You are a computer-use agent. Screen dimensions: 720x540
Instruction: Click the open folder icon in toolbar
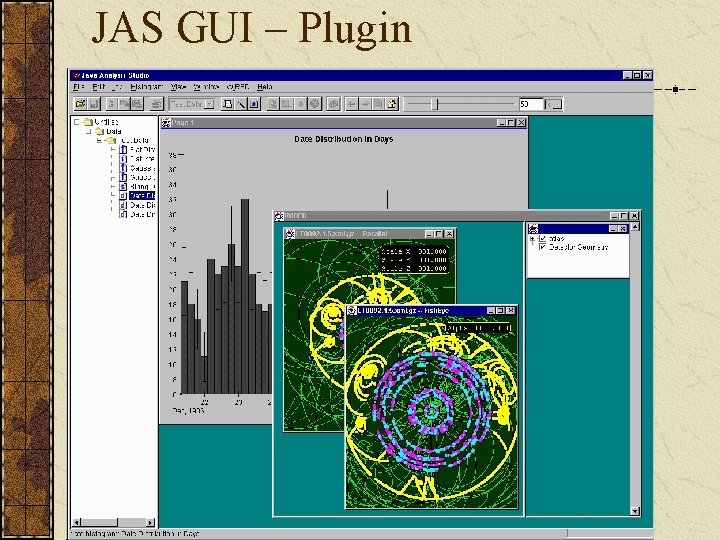coord(80,104)
